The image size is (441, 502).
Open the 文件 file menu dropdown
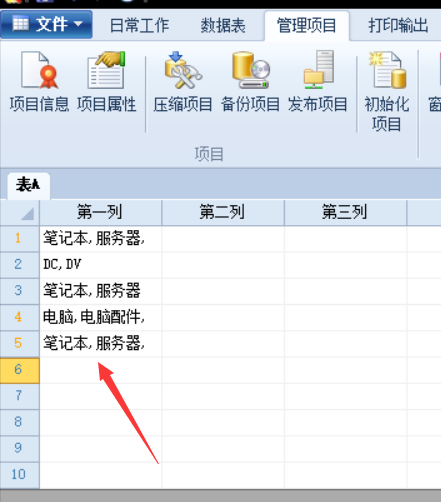47,24
